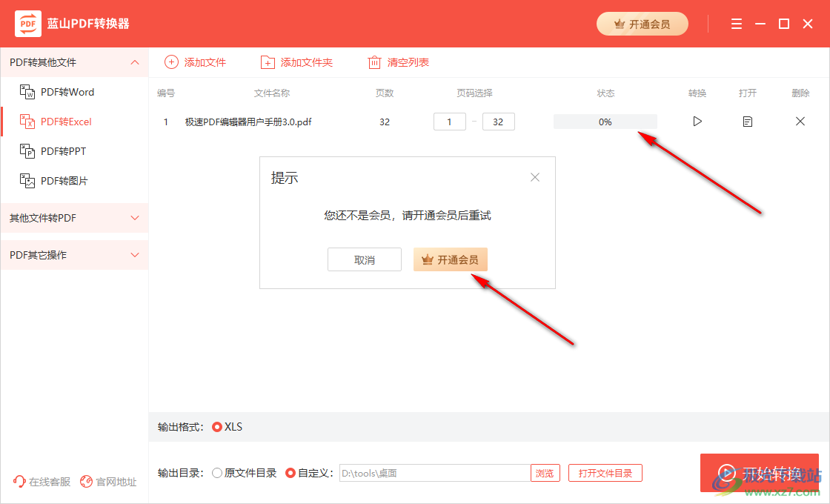Screen dimensions: 830x504
Task: Select PDF转PPT in the sidebar
Action: [x=53, y=151]
